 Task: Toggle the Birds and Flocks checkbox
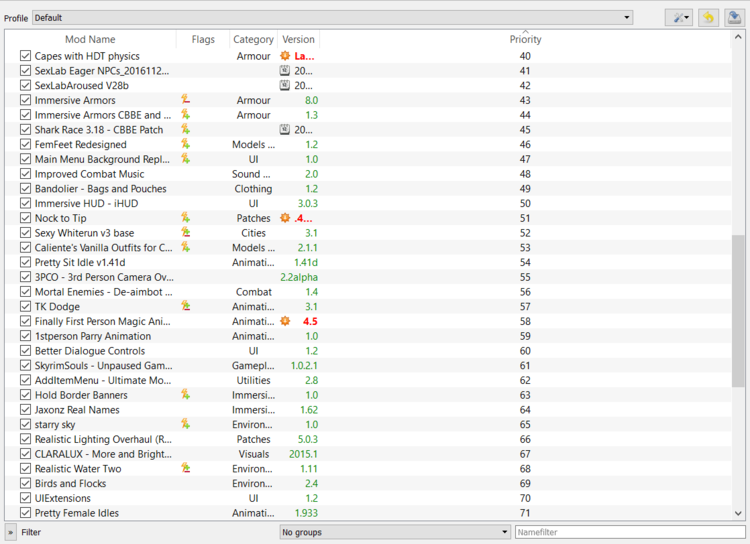pyautogui.click(x=25, y=484)
